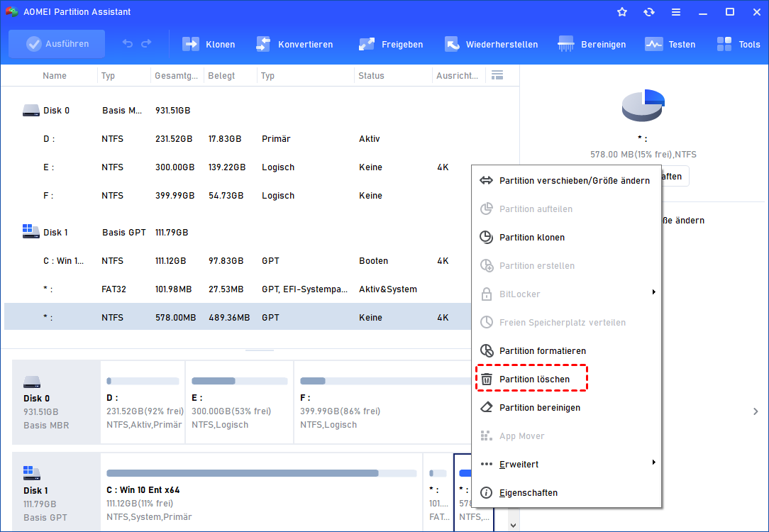The image size is (769, 532).
Task: Select C: Win 10 Ent x64 block
Action: coord(261,492)
